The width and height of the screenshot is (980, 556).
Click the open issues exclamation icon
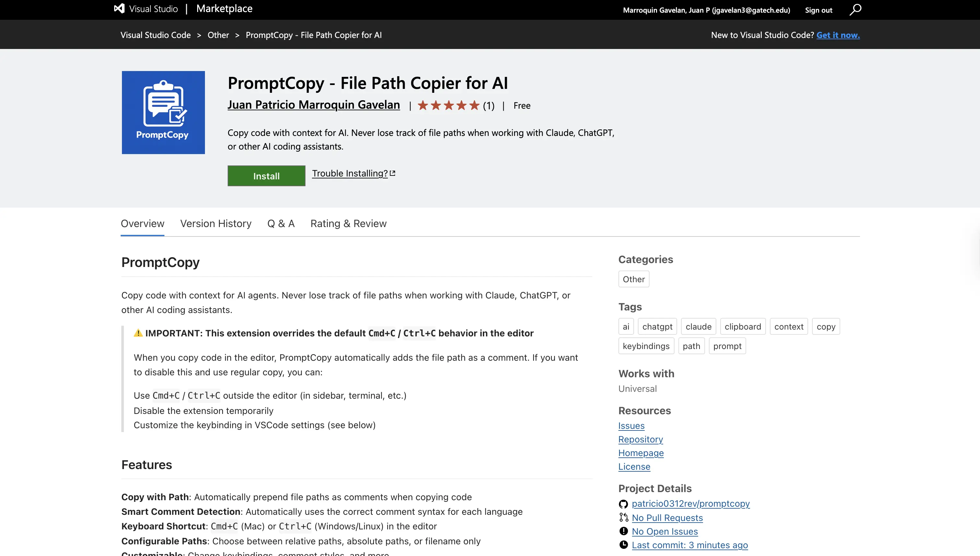coord(623,531)
